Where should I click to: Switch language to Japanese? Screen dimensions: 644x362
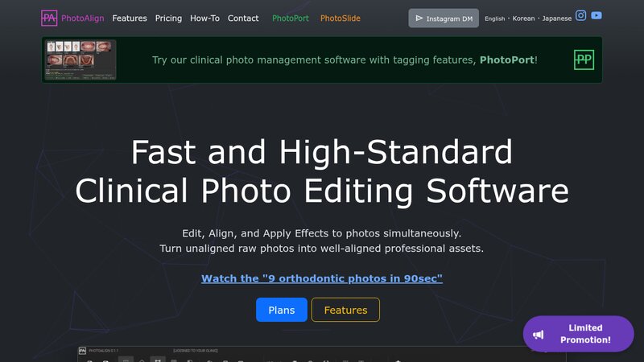556,19
